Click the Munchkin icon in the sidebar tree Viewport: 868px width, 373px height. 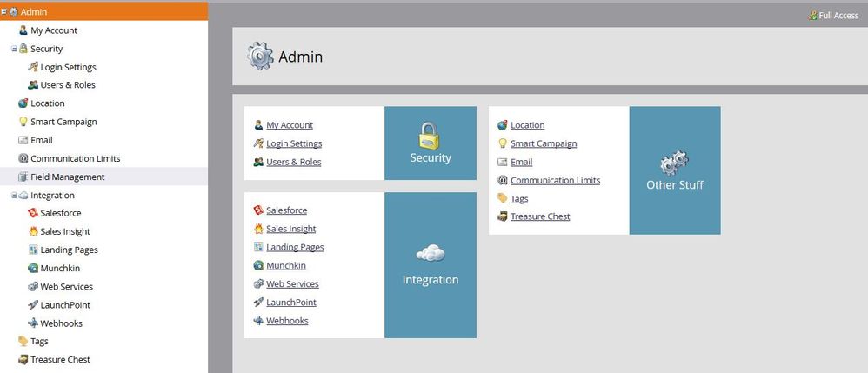pos(33,268)
